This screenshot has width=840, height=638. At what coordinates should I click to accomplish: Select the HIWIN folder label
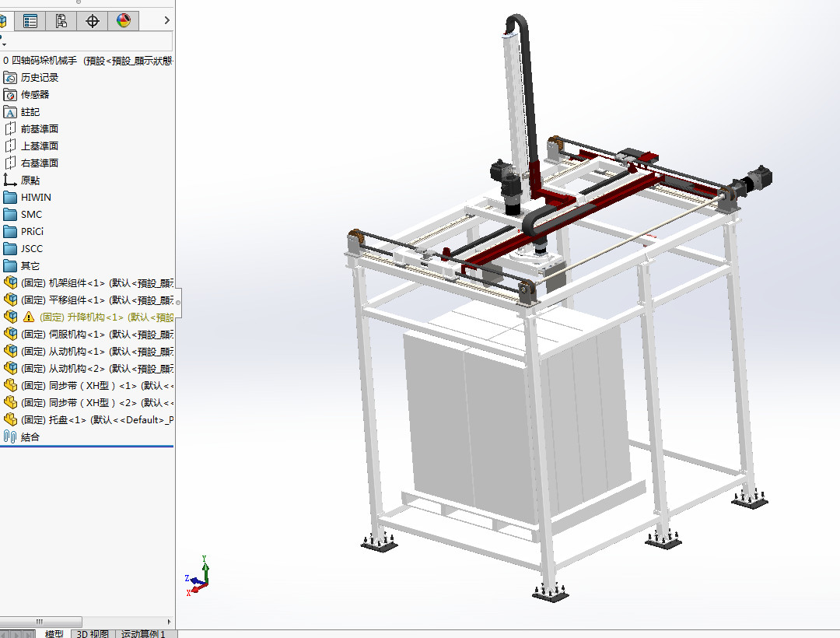36,197
